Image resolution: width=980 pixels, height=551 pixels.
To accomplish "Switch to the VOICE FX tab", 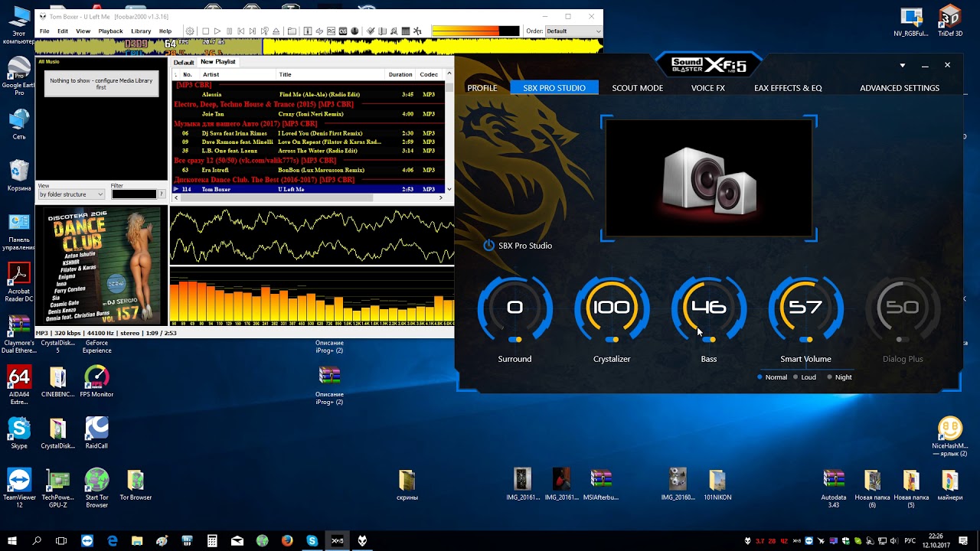I will point(708,88).
